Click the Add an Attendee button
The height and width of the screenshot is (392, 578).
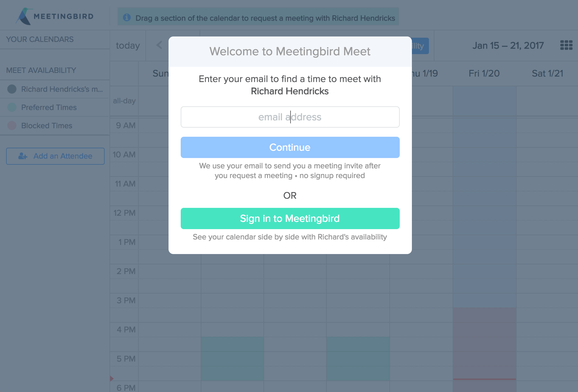coord(55,156)
